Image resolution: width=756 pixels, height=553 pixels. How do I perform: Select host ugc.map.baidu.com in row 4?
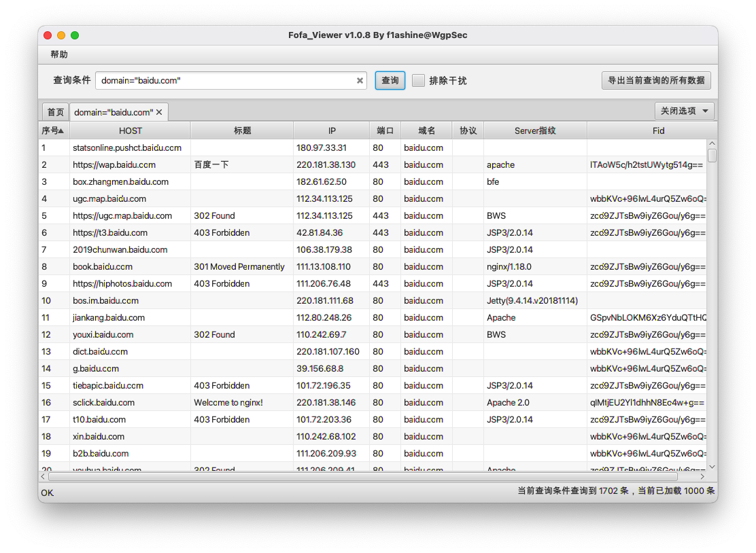[109, 198]
